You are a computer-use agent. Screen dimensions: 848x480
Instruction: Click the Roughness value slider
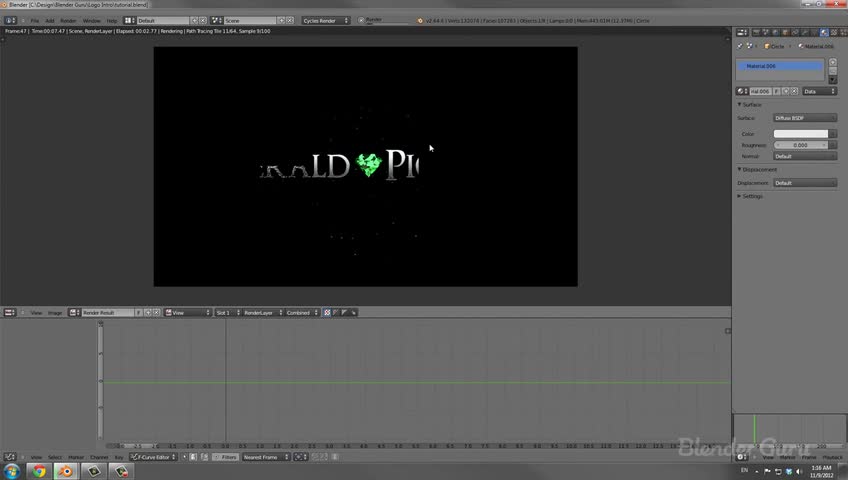point(800,145)
